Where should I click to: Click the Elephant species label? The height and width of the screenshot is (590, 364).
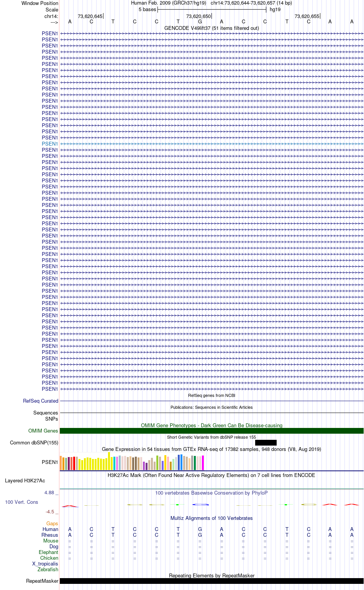[x=48, y=552]
